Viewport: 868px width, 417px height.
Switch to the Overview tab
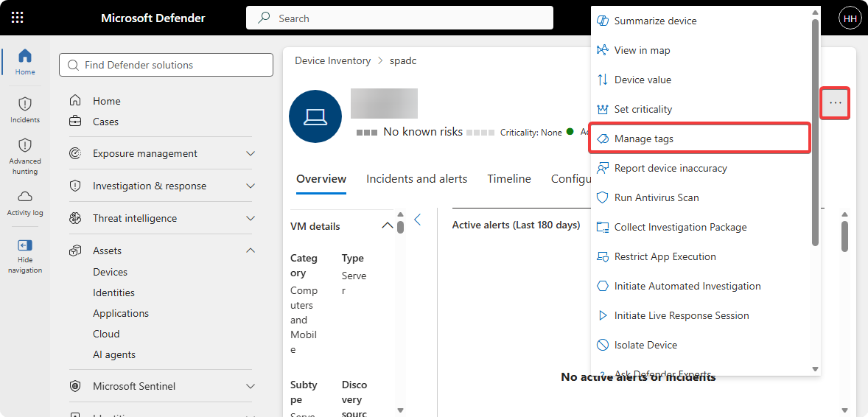tap(321, 179)
